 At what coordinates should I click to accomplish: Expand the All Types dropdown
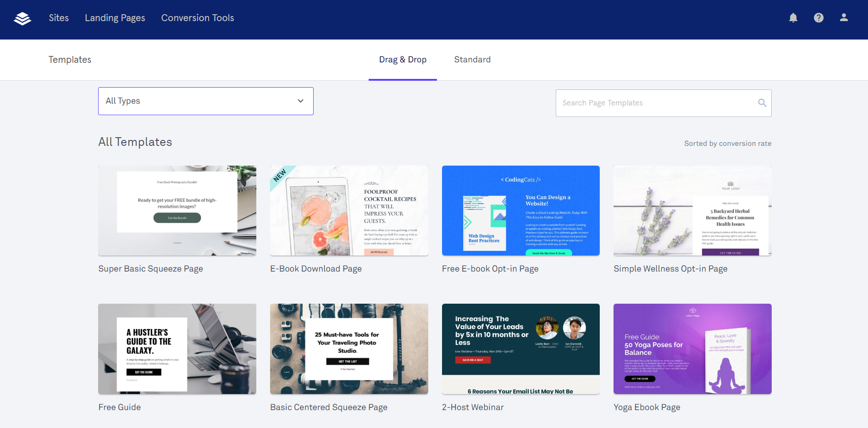pos(205,101)
